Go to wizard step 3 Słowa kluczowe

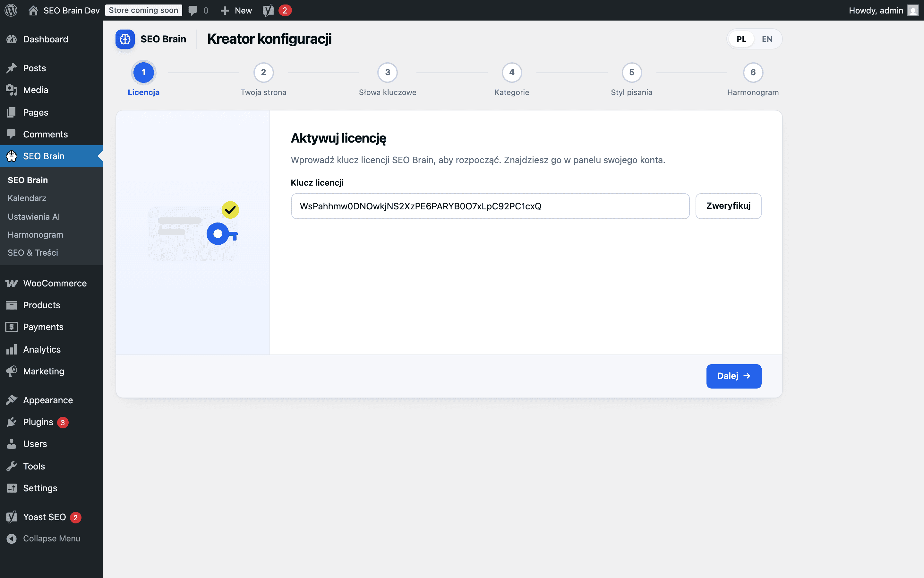(x=388, y=80)
